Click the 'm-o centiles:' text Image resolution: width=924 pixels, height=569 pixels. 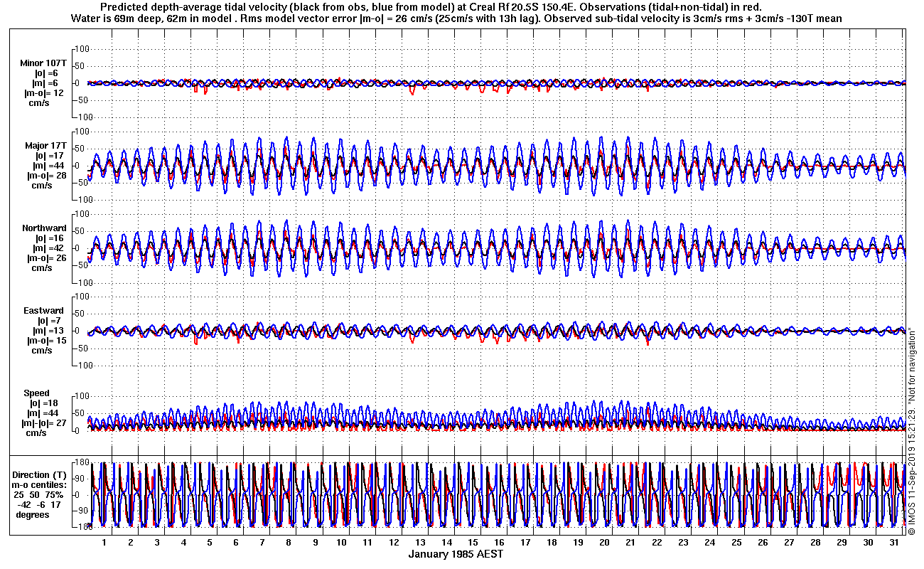coord(41,484)
